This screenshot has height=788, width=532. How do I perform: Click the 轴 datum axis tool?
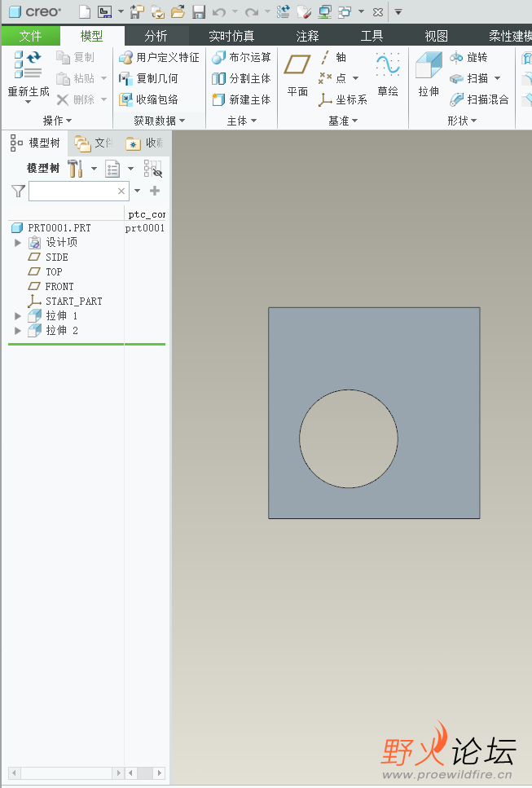pos(333,57)
